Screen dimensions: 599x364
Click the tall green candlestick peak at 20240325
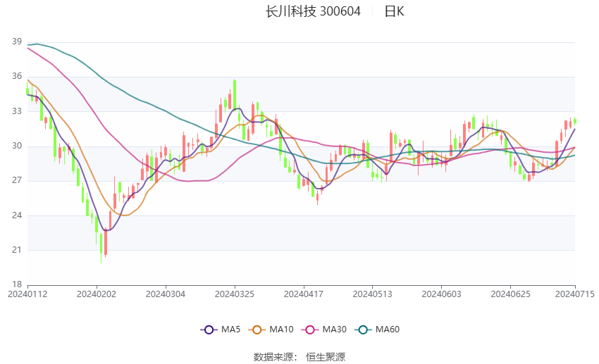tap(235, 94)
